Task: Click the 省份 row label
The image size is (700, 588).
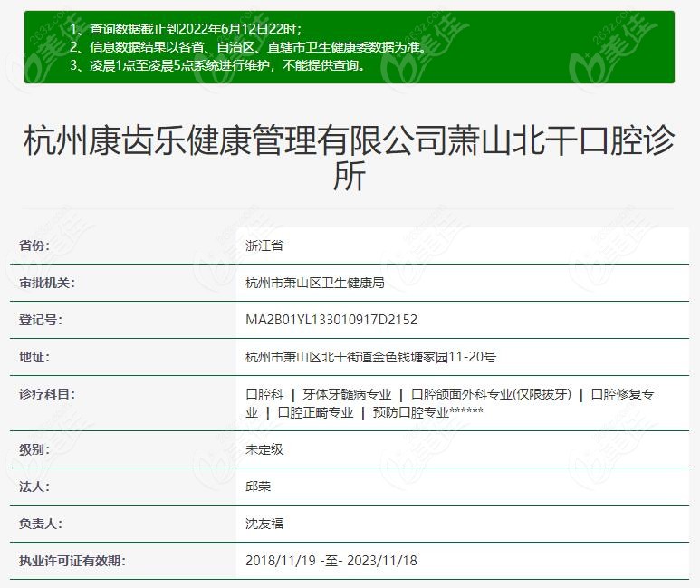Action: point(34,246)
